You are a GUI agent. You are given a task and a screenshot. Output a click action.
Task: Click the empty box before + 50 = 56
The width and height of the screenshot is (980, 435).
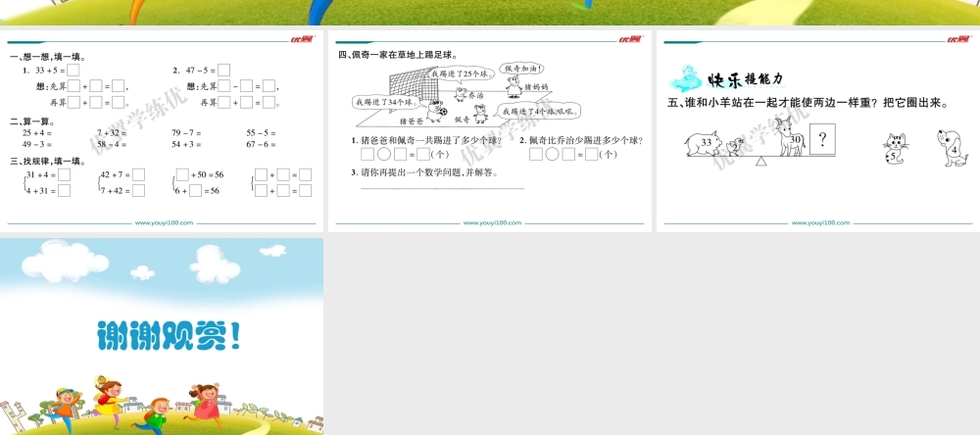pos(182,174)
